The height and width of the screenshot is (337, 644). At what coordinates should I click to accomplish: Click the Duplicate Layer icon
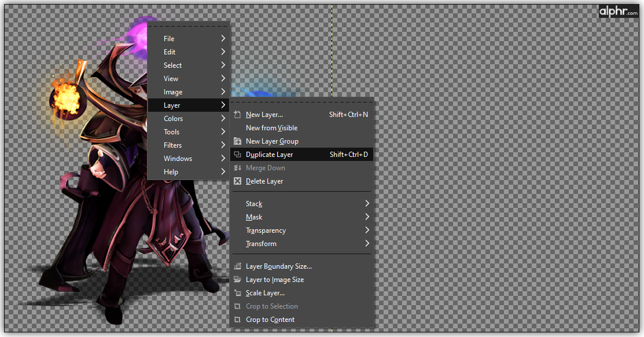(237, 155)
